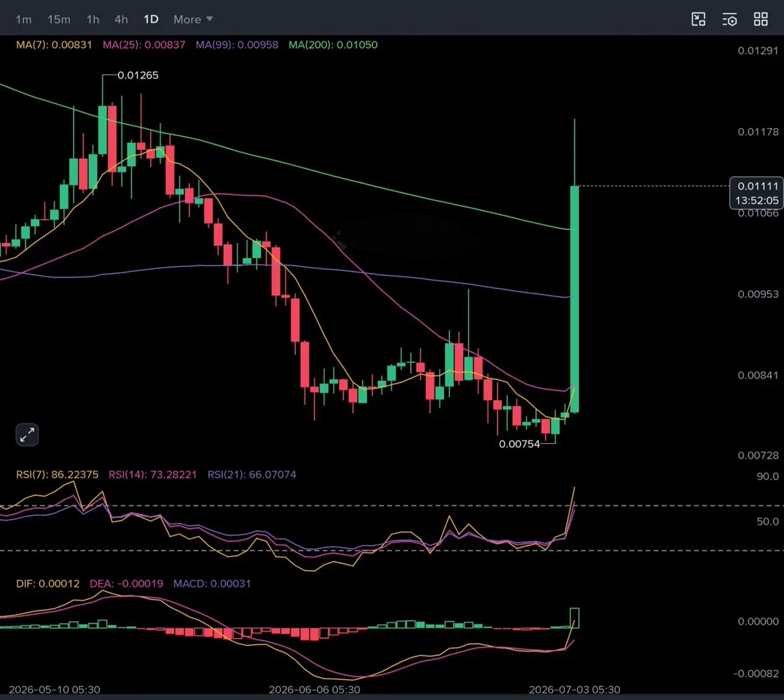The height and width of the screenshot is (700, 784).
Task: Click the latest large green candle body
Action: [x=574, y=299]
